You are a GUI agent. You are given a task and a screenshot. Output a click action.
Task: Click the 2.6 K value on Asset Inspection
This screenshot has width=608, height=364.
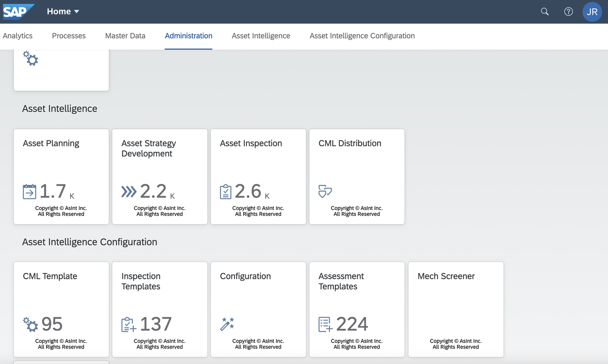(252, 191)
